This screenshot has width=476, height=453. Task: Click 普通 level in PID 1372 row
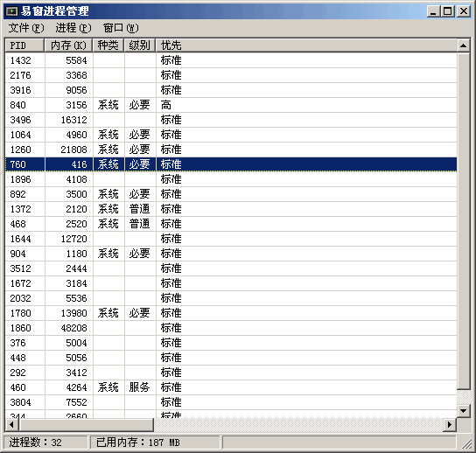(139, 209)
